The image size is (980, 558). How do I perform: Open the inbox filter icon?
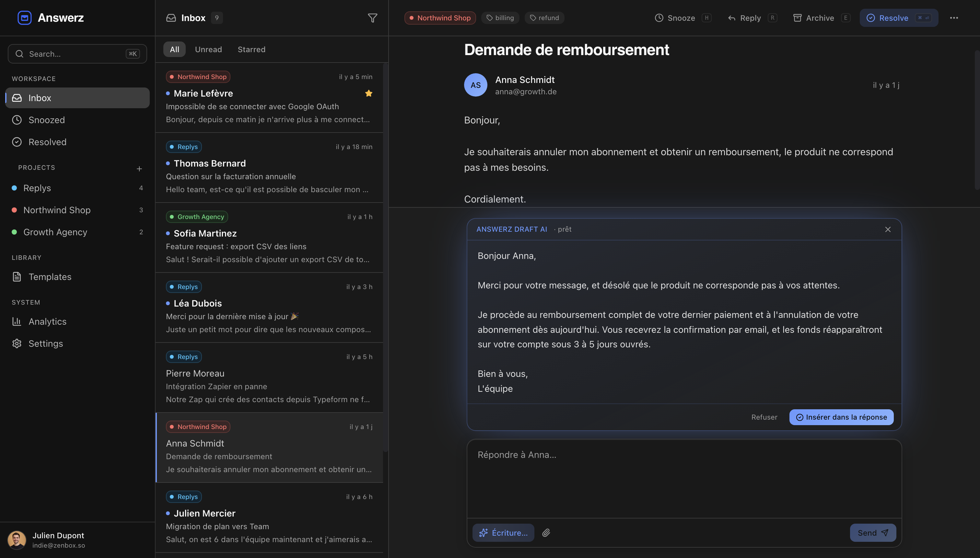coord(372,18)
